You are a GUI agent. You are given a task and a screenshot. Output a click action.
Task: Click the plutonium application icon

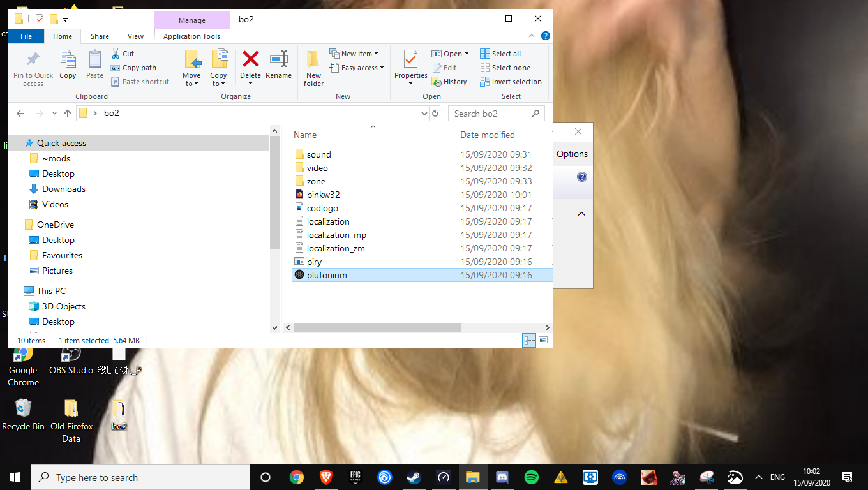[x=299, y=275]
